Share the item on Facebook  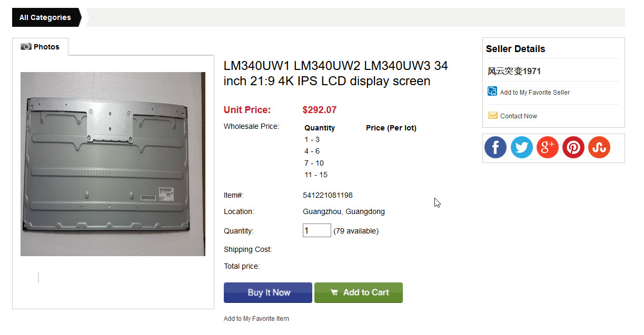[x=496, y=148]
